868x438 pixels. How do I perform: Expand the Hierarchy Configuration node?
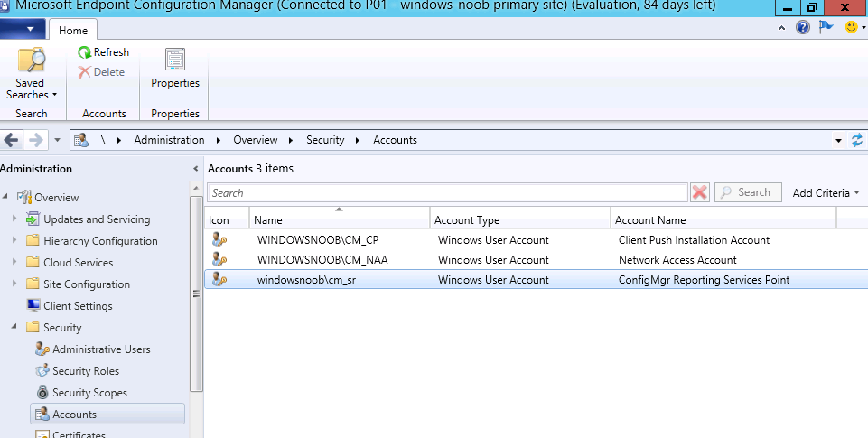click(x=14, y=240)
